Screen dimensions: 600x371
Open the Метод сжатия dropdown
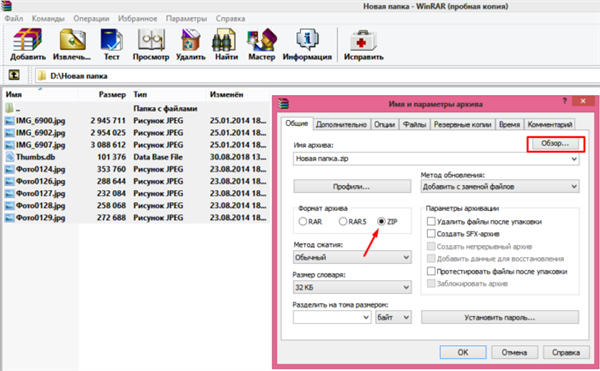click(x=406, y=257)
